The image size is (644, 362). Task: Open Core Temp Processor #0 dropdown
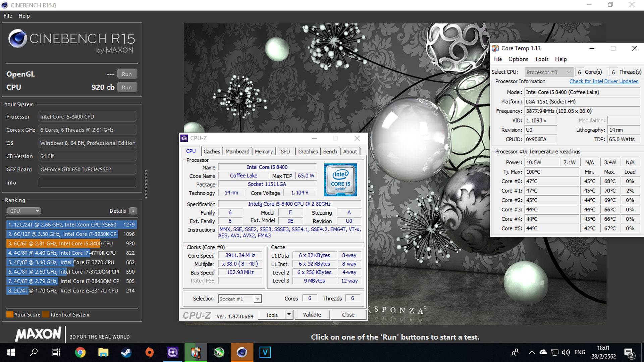[x=549, y=72]
